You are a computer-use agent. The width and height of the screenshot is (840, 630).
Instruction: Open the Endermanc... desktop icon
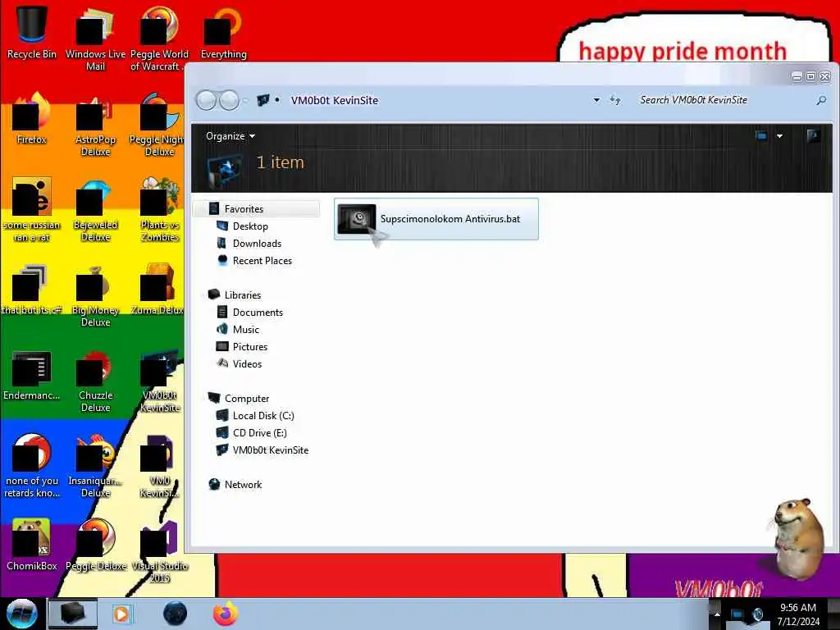click(x=32, y=375)
